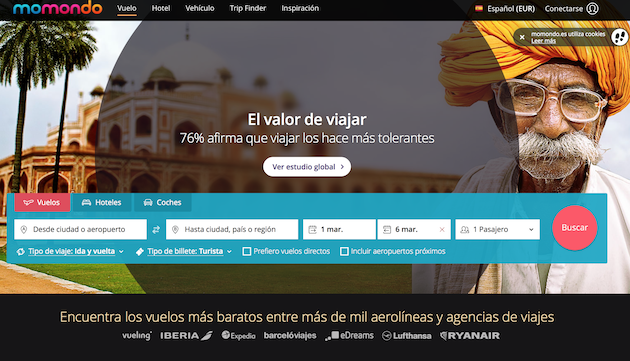Click the return calendar icon
Screen dimensions: 630x361
[x=387, y=230]
